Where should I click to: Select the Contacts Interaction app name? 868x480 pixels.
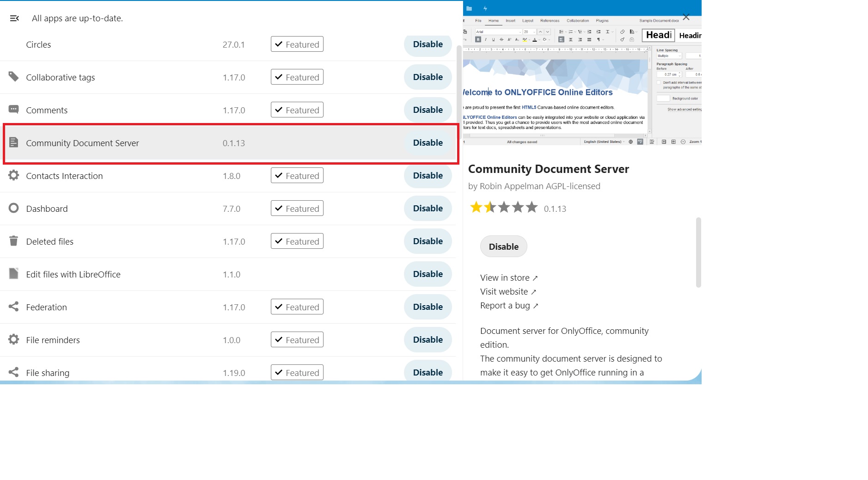pos(64,176)
